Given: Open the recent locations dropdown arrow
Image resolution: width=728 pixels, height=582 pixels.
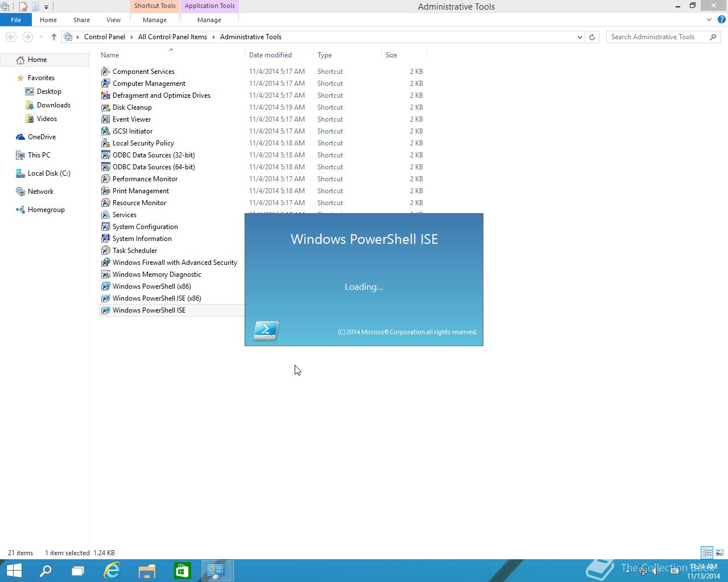Looking at the screenshot, I should click(x=41, y=37).
